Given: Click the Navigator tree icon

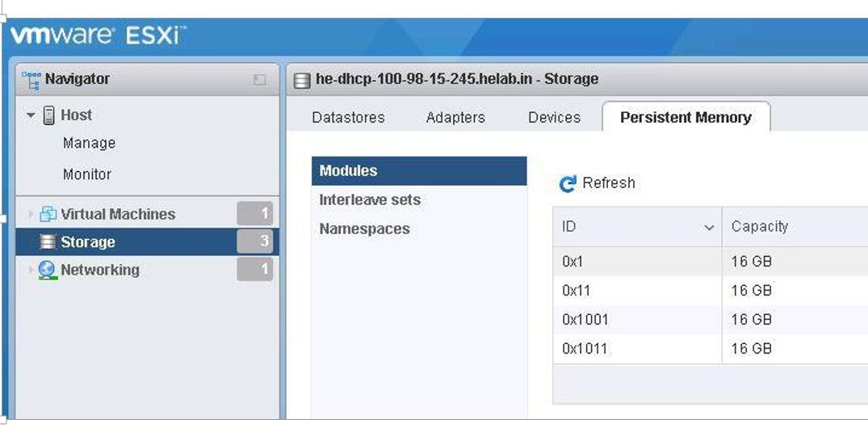Looking at the screenshot, I should 31,80.
